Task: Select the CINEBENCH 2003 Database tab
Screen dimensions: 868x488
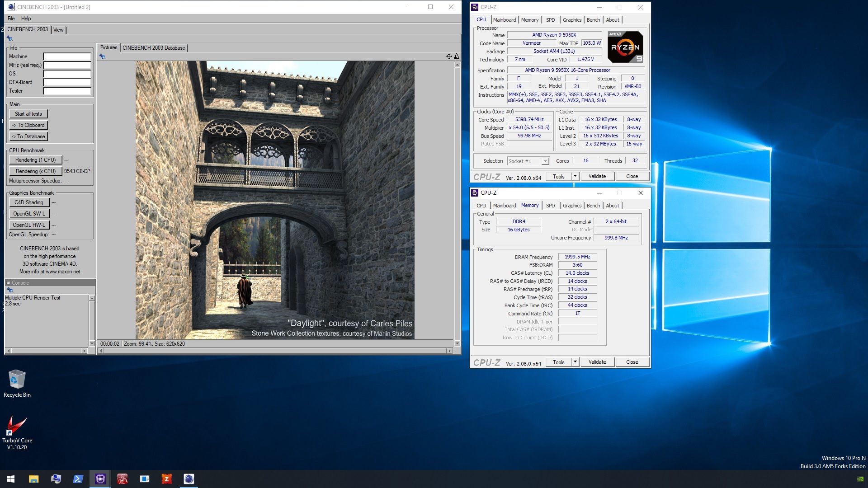Action: pyautogui.click(x=154, y=48)
